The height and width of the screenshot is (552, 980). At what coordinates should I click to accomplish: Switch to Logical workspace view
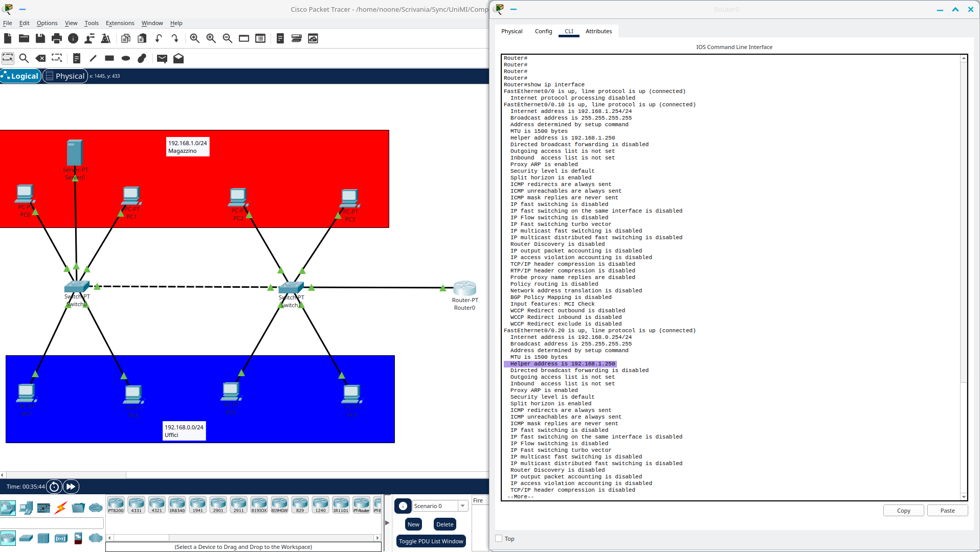point(20,76)
